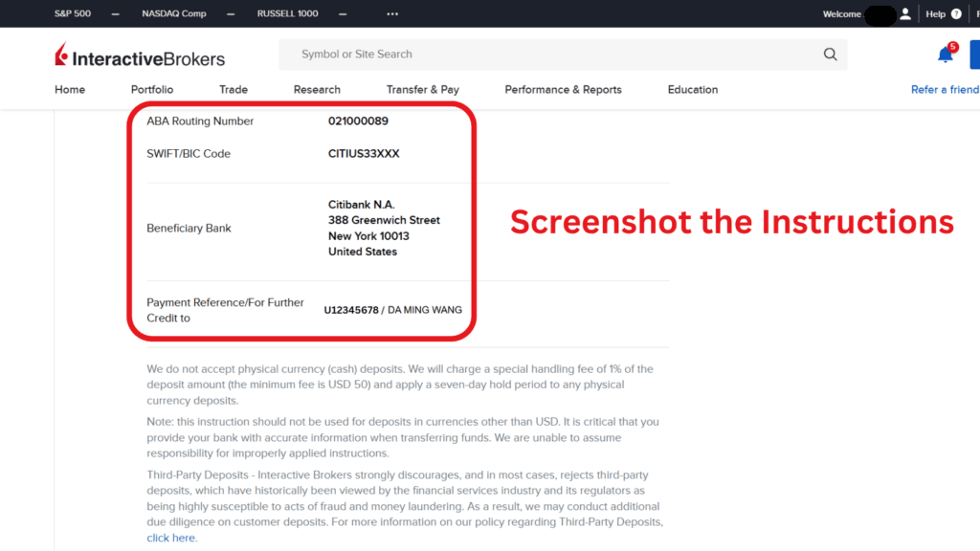Open the Trade menu

tap(233, 89)
